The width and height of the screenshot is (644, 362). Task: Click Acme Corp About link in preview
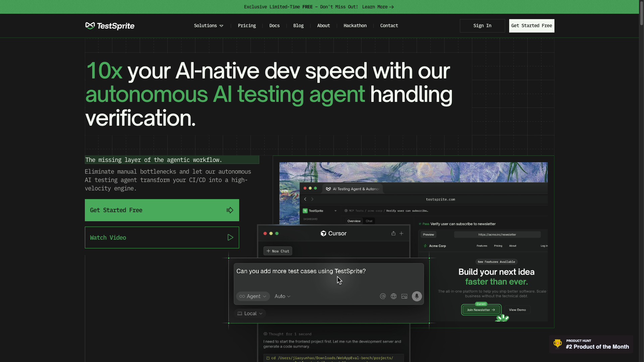513,246
